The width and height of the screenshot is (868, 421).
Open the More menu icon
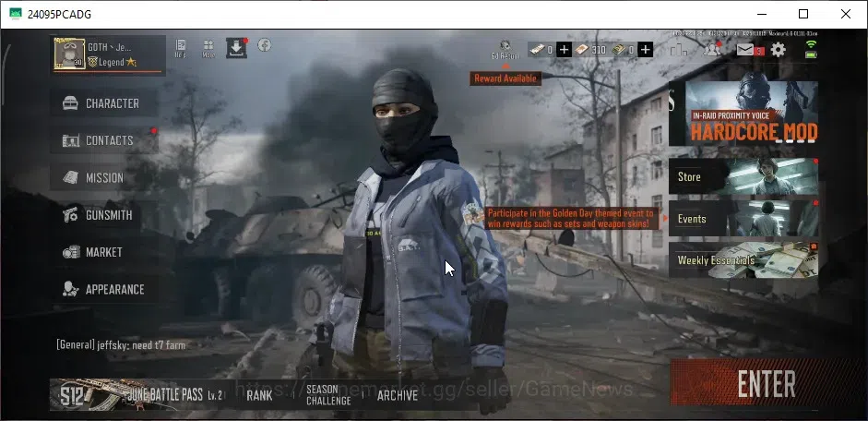208,48
